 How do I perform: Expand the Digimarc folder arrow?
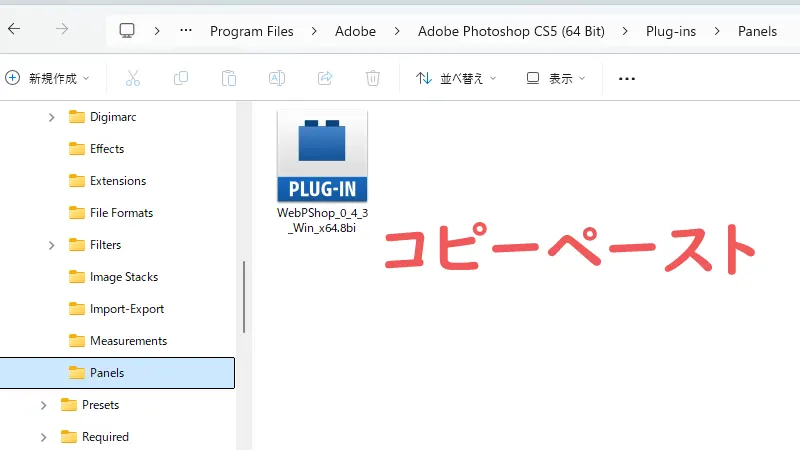[x=51, y=117]
